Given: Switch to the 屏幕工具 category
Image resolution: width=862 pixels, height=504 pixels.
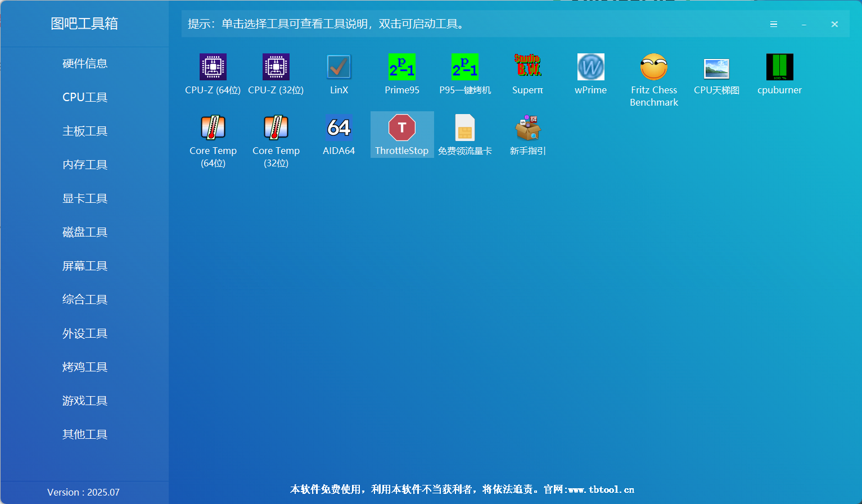Looking at the screenshot, I should click(85, 266).
